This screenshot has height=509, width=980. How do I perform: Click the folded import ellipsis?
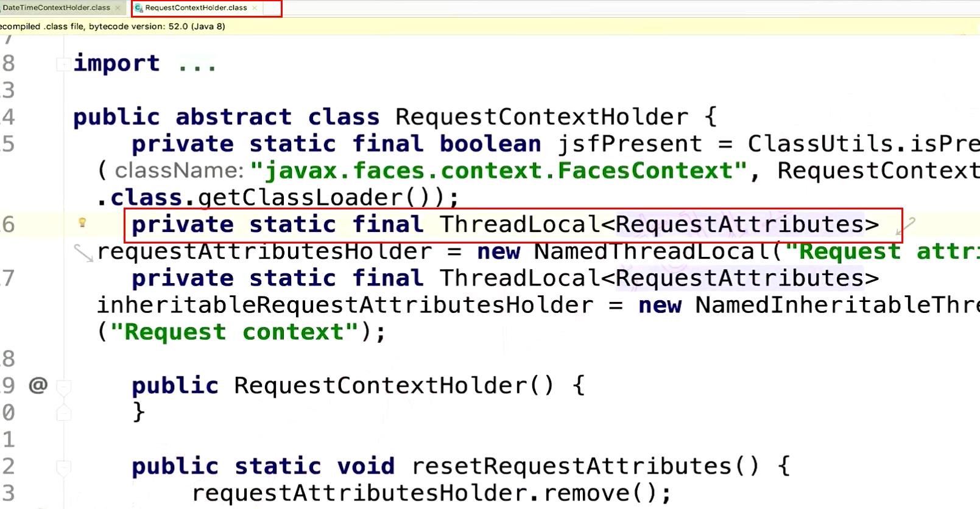(197, 64)
